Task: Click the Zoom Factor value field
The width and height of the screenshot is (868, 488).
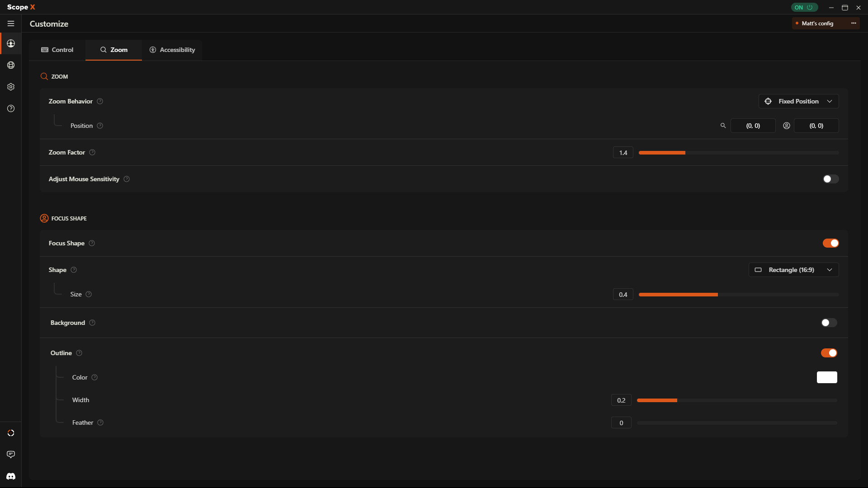Action: pos(623,153)
